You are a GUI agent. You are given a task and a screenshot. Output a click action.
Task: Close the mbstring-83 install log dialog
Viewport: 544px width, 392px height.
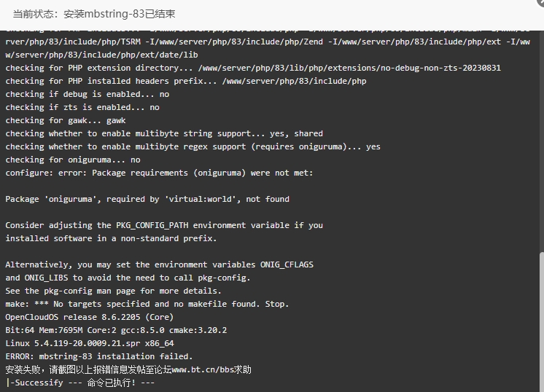point(540,2)
